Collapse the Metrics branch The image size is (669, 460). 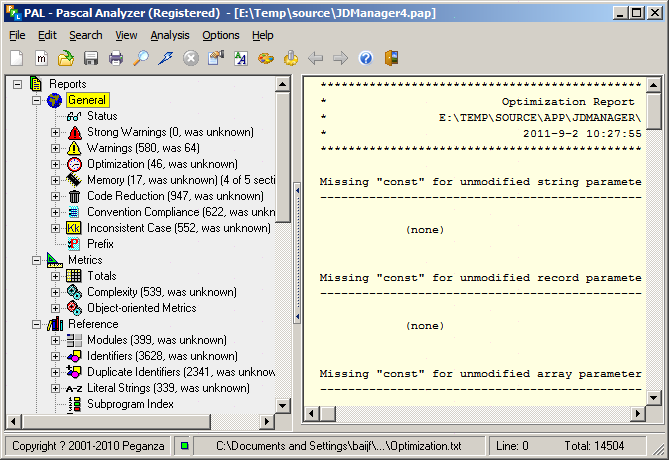coord(37,260)
